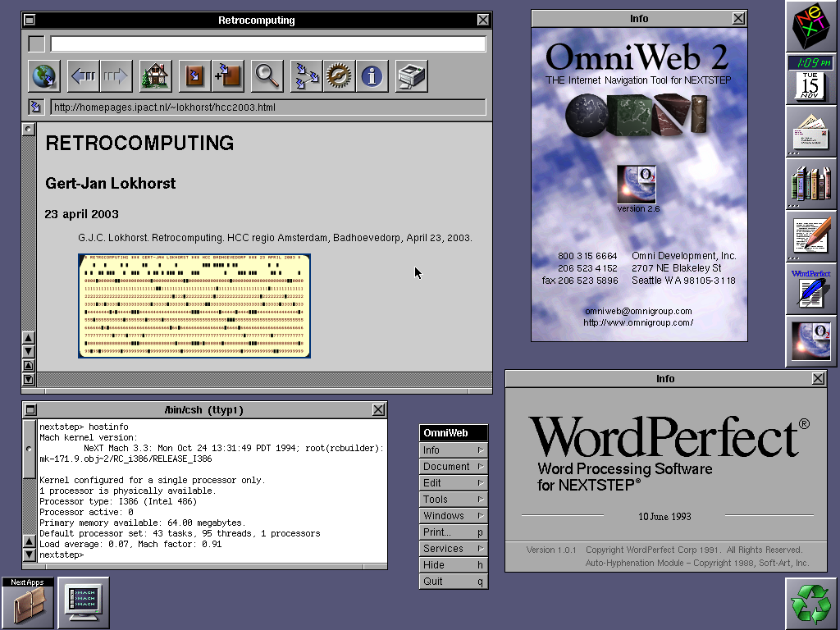Open the Services submenu
The image size is (840, 630).
(x=453, y=549)
